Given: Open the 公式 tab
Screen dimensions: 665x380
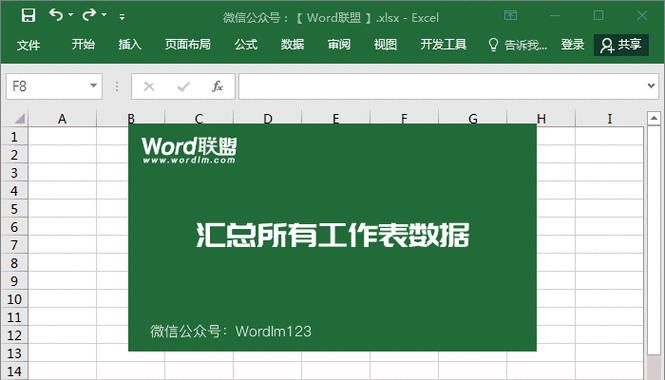Looking at the screenshot, I should (246, 44).
